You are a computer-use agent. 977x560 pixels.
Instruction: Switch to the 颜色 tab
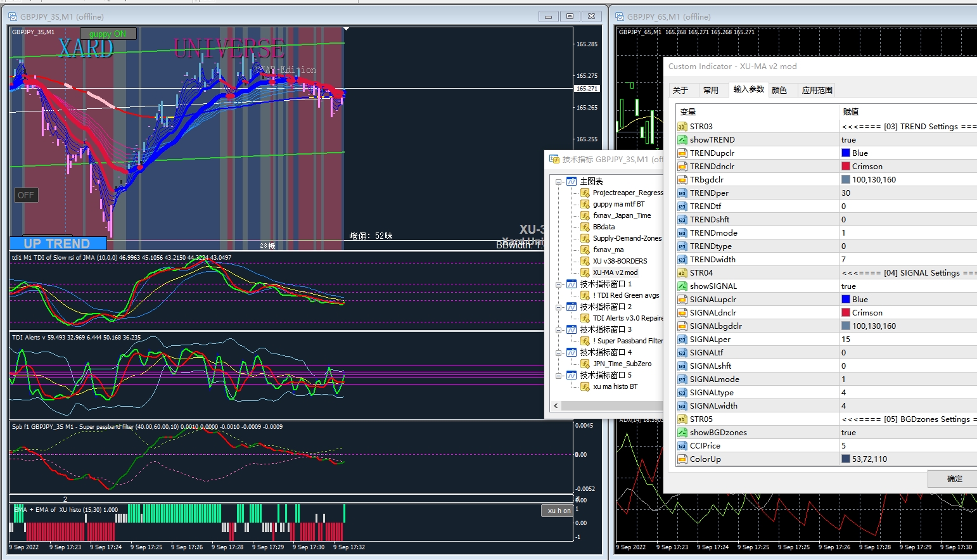click(779, 91)
